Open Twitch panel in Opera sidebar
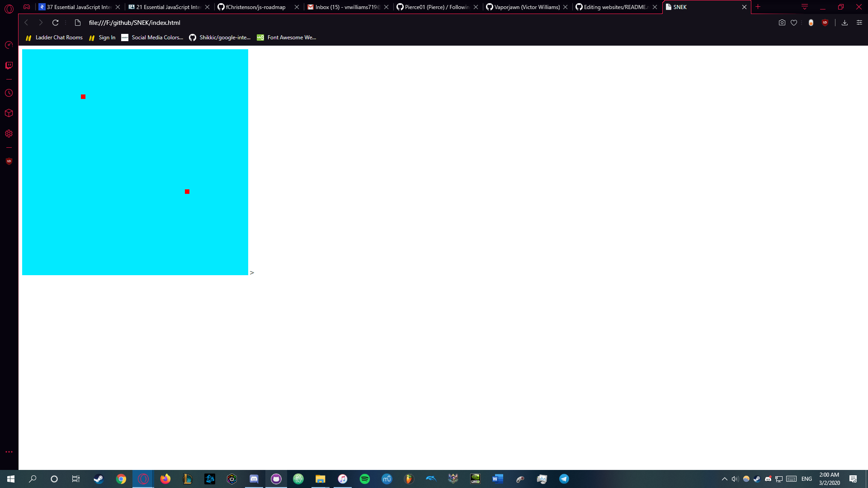 point(9,66)
